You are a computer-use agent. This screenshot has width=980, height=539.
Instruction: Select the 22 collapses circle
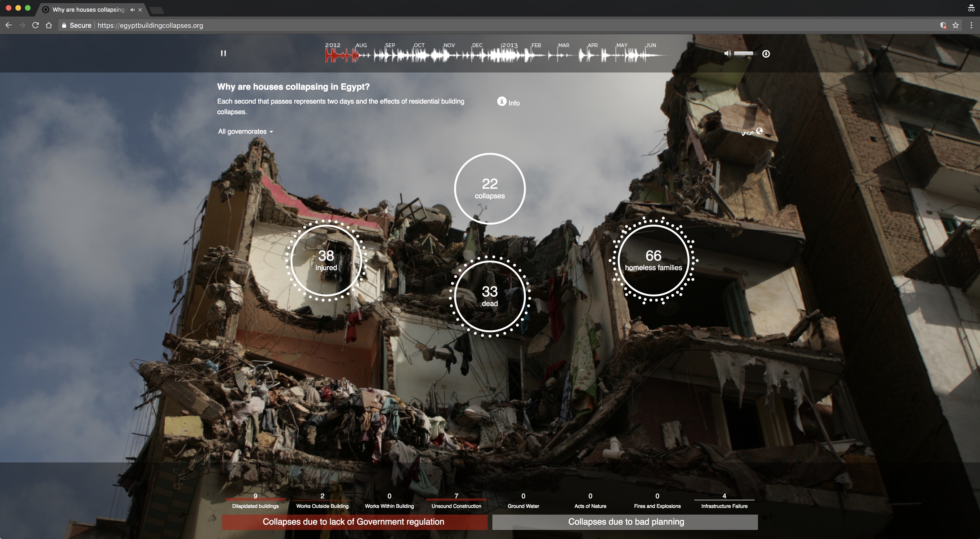pos(490,189)
